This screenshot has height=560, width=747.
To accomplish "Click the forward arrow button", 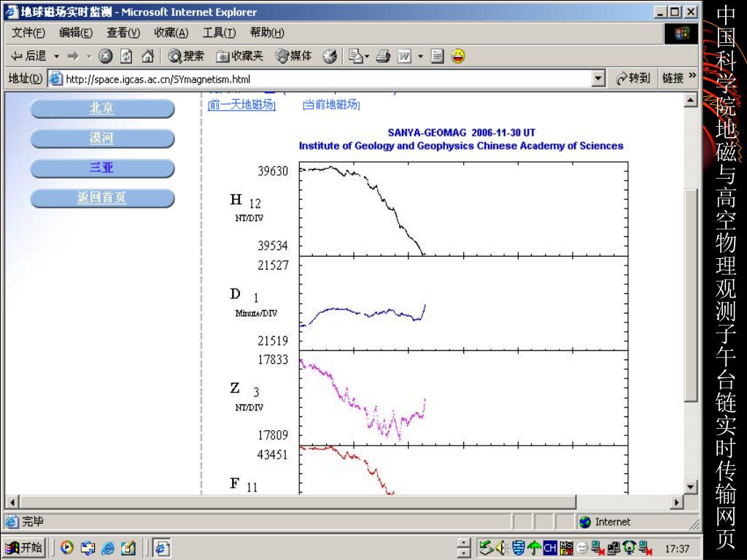I will (73, 56).
